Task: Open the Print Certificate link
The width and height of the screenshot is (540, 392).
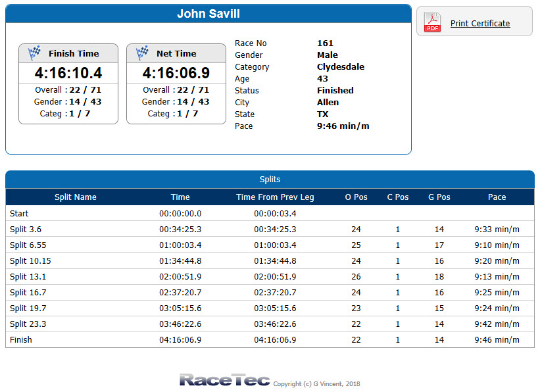Action: 479,24
